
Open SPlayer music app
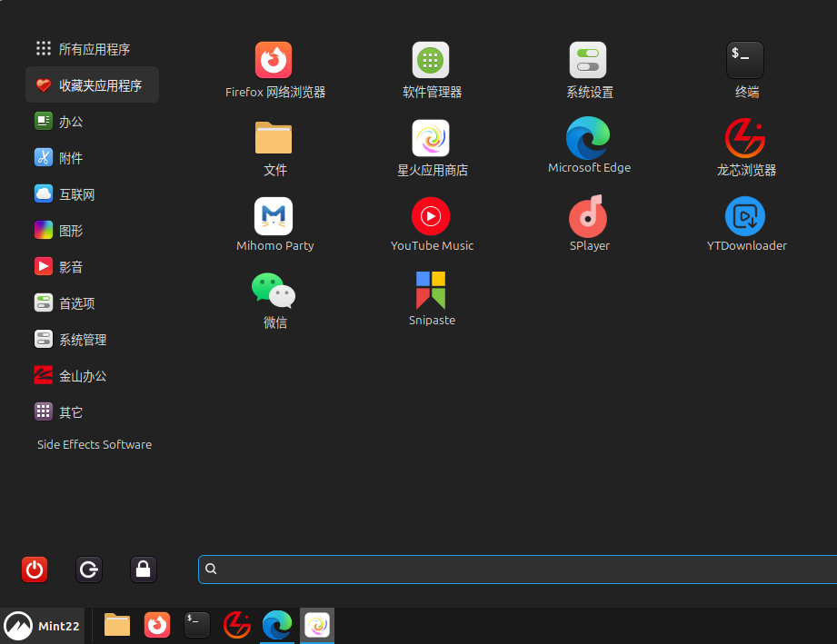[x=589, y=223]
